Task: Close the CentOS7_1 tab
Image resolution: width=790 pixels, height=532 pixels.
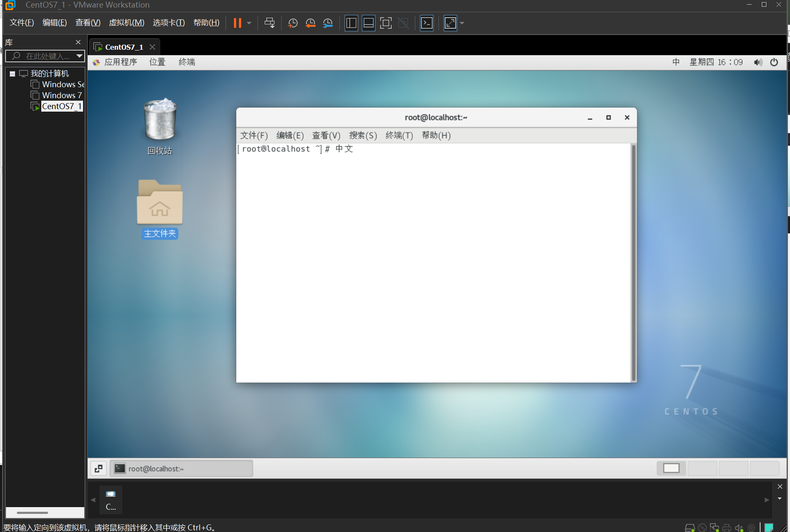Action: point(153,47)
